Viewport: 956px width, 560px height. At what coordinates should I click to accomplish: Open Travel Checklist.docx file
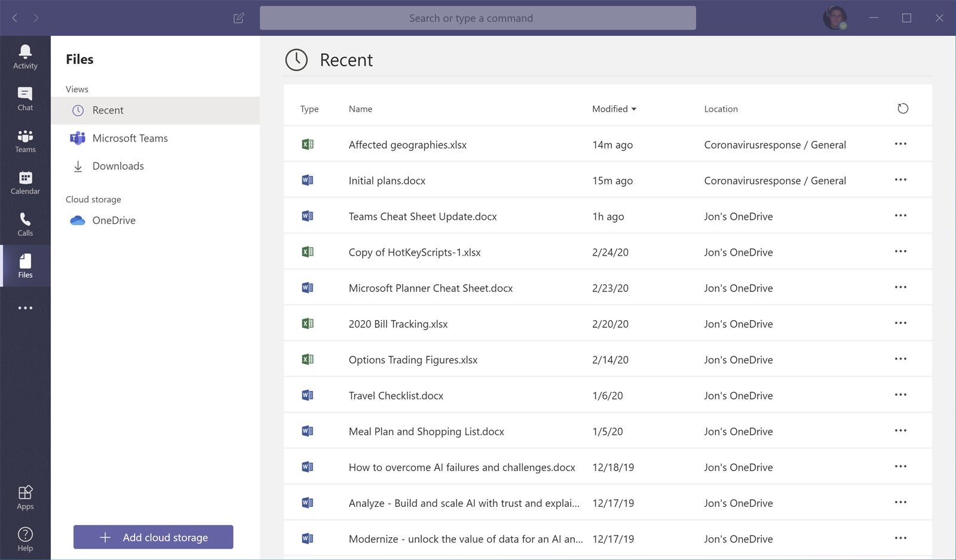(x=396, y=395)
